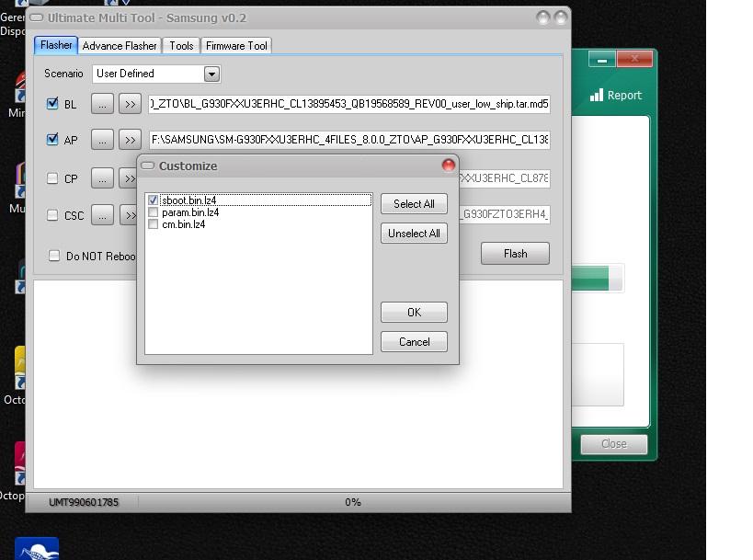753x560 pixels.
Task: Toggle the AP file checkbox
Action: click(x=52, y=139)
